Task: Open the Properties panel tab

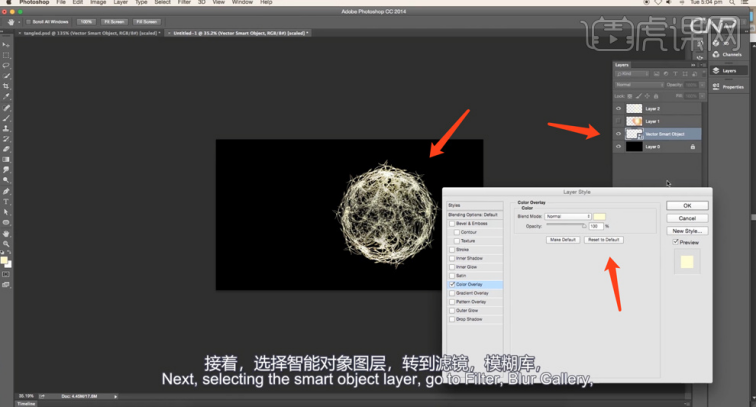Action: coord(729,87)
